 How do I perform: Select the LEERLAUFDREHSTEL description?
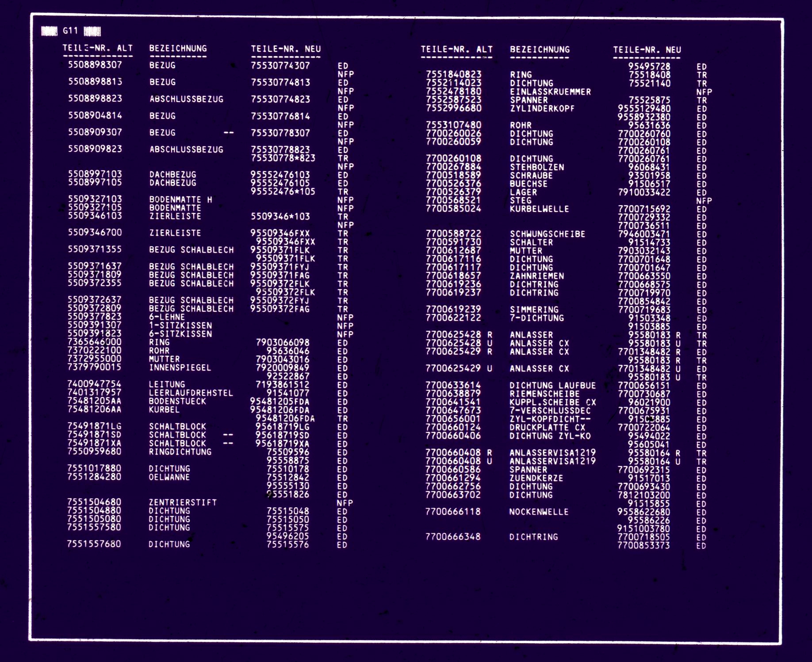click(191, 393)
